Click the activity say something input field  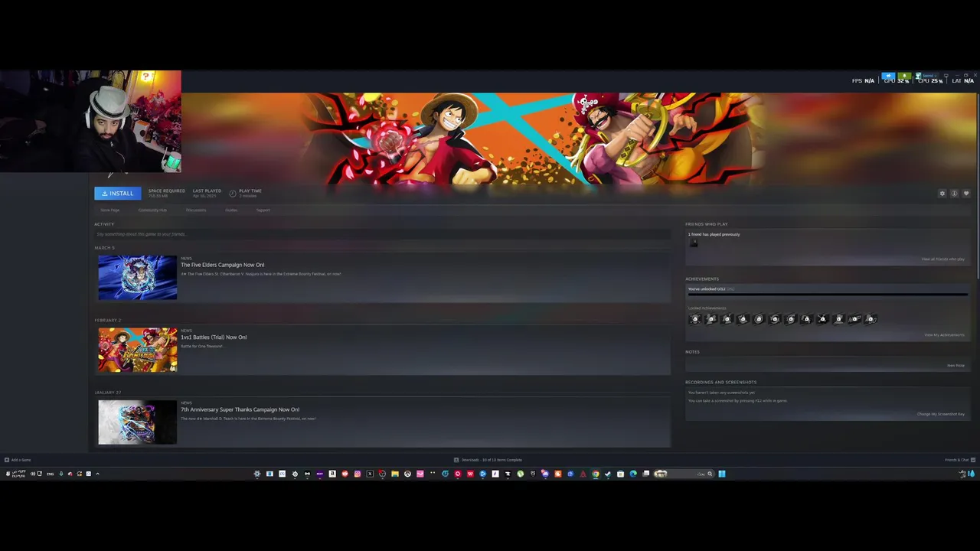click(x=382, y=234)
